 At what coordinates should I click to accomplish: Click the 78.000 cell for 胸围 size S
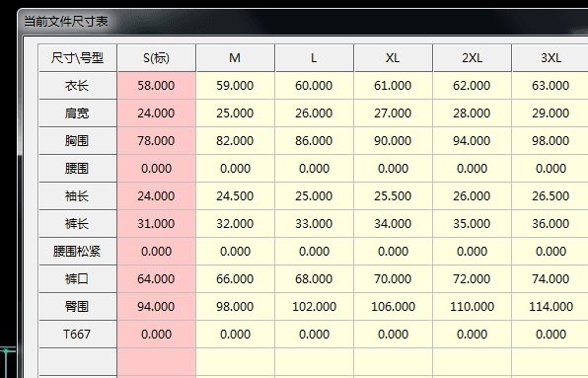[157, 141]
